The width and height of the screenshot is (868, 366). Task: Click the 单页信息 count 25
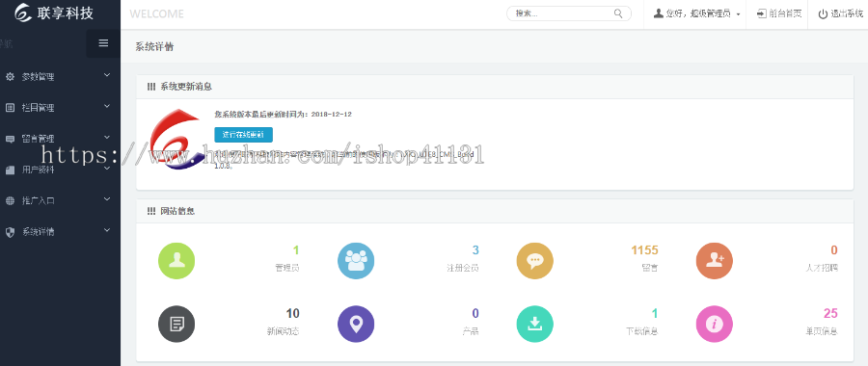coord(831,314)
